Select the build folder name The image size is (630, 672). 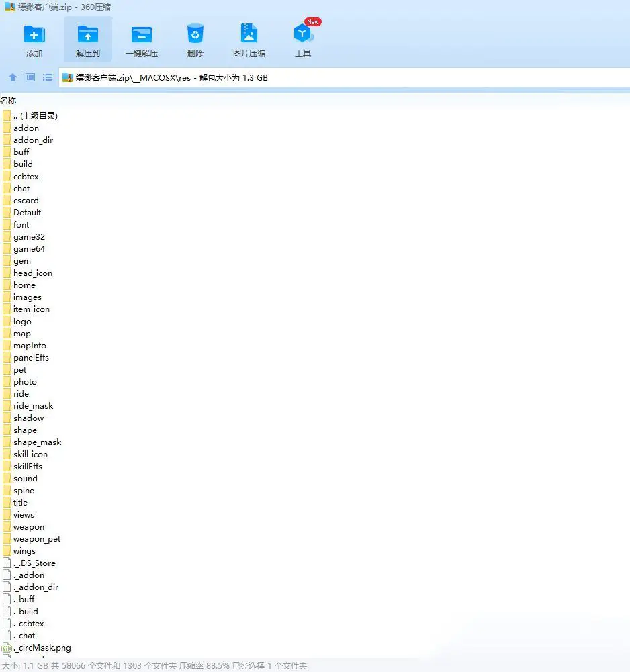click(23, 164)
